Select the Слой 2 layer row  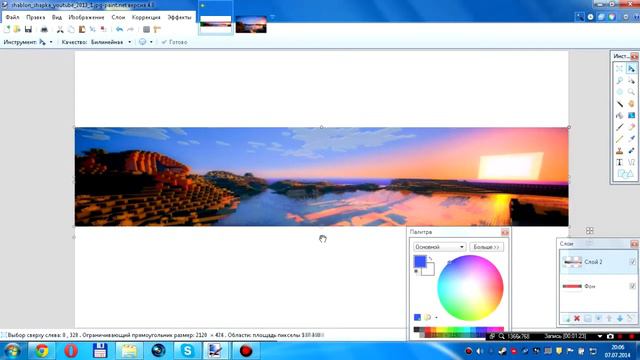[598, 262]
